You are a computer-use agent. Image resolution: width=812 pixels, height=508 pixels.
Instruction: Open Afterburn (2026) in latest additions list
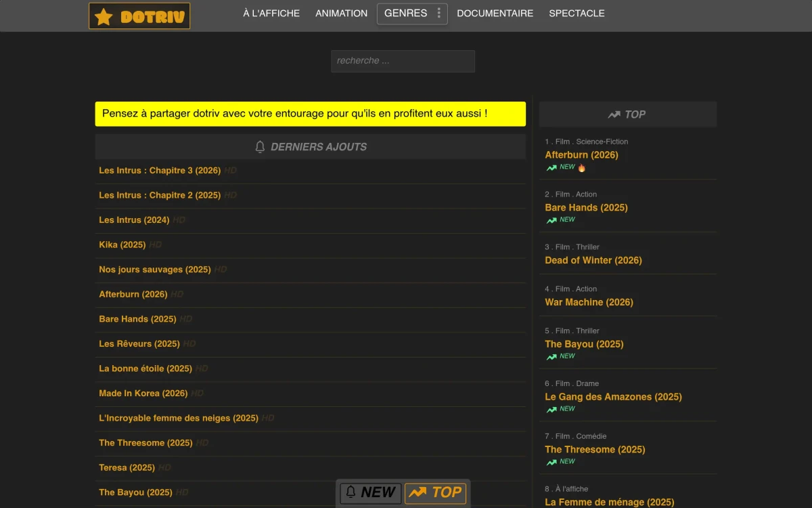click(x=133, y=294)
